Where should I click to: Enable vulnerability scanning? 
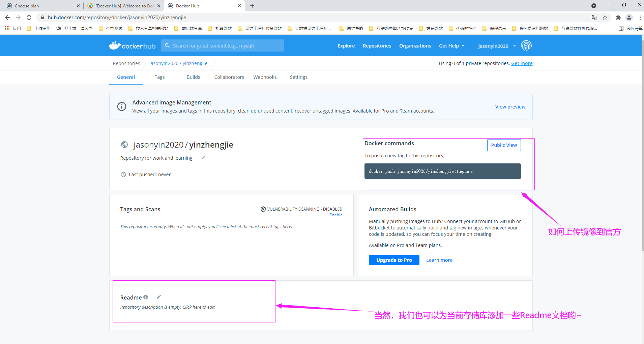coord(336,215)
